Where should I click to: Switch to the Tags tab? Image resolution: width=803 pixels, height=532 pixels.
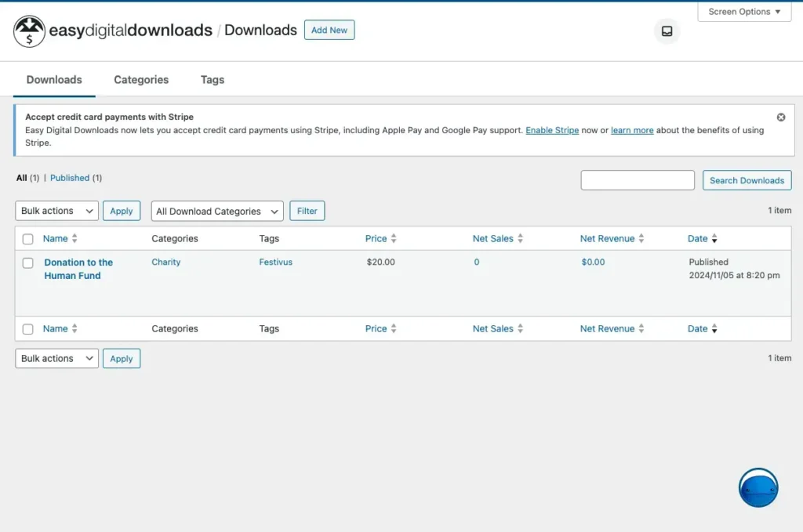coord(211,79)
